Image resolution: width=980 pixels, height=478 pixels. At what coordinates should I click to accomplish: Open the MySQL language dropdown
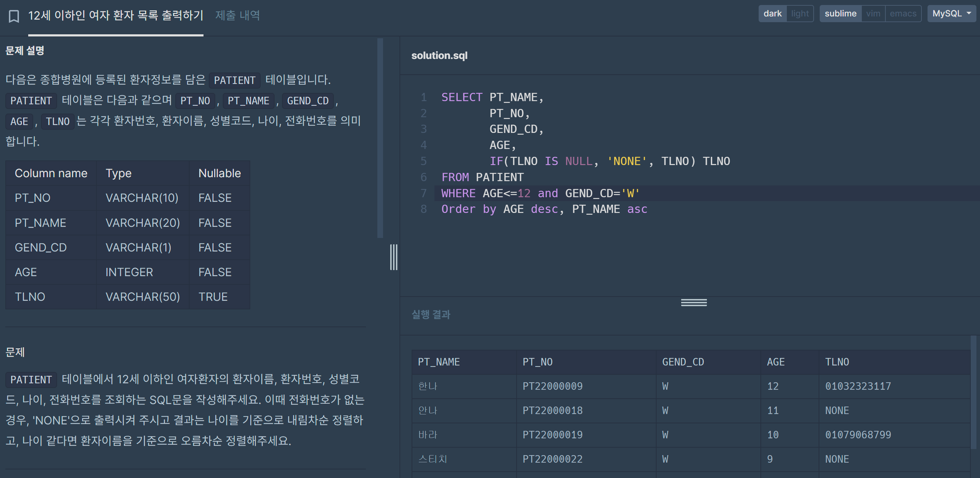(x=951, y=14)
